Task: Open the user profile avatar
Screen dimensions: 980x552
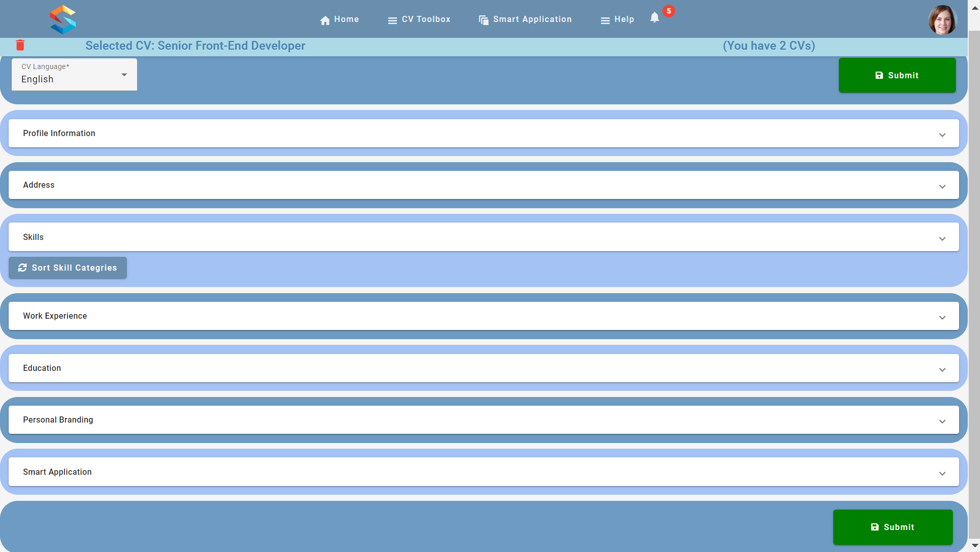Action: 943,19
